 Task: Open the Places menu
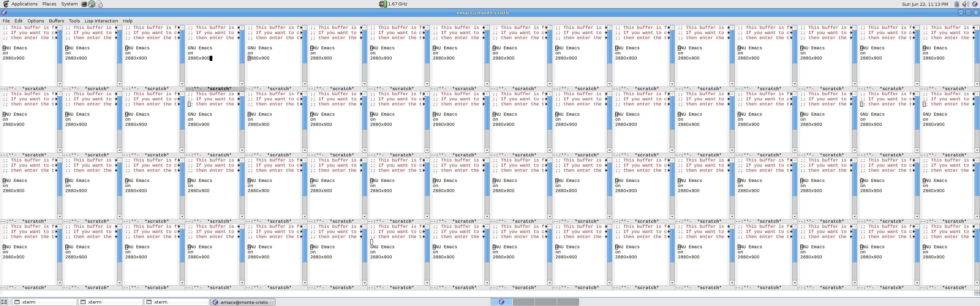coord(49,4)
